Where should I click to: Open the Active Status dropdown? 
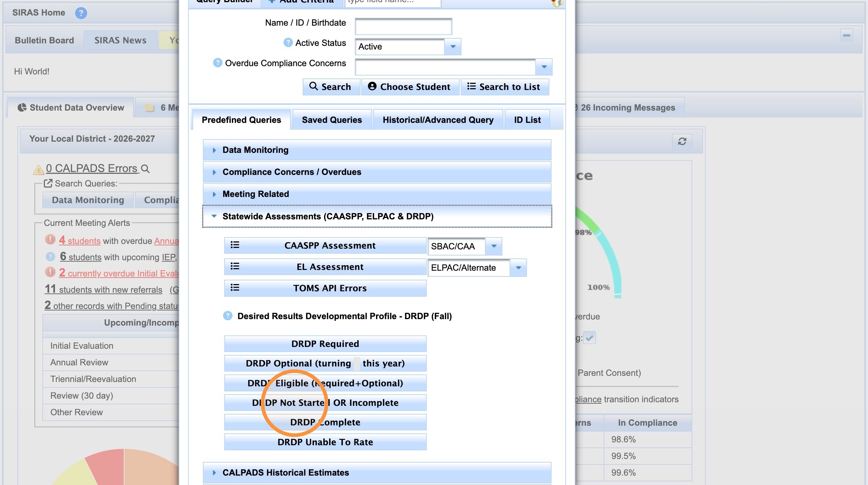tap(453, 47)
